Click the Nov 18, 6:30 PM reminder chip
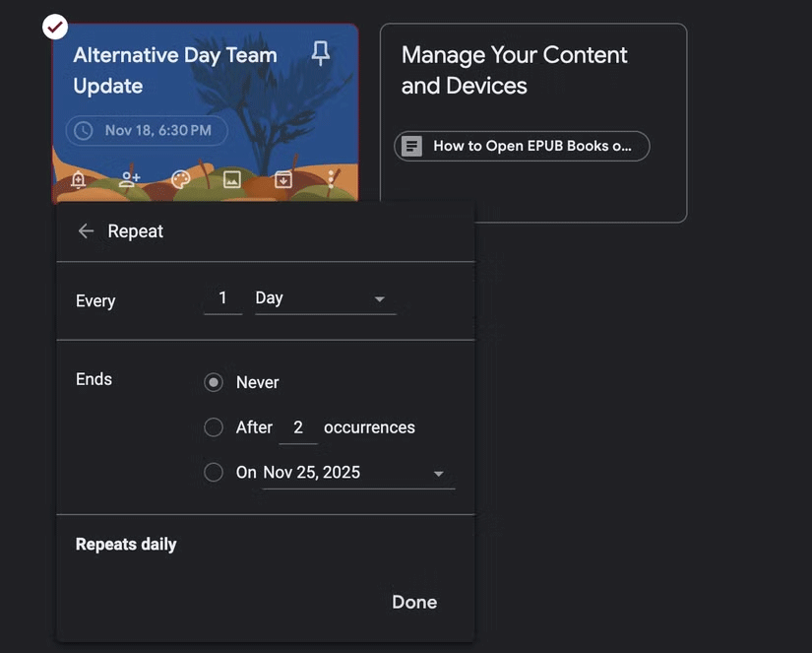Image resolution: width=812 pixels, height=653 pixels. [x=147, y=130]
